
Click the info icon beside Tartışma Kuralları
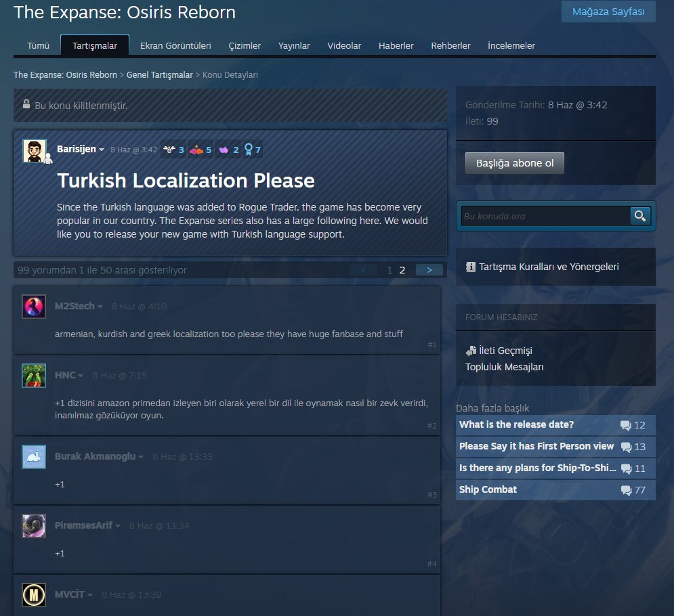[x=471, y=267]
